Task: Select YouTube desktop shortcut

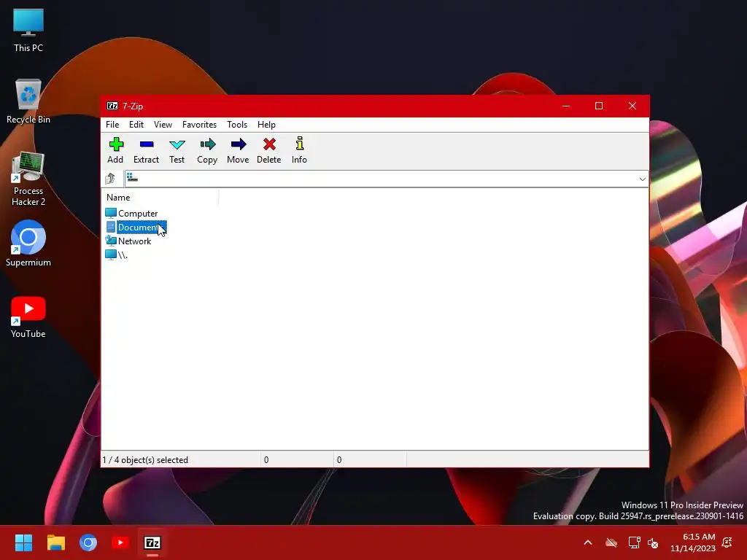Action: [28, 316]
